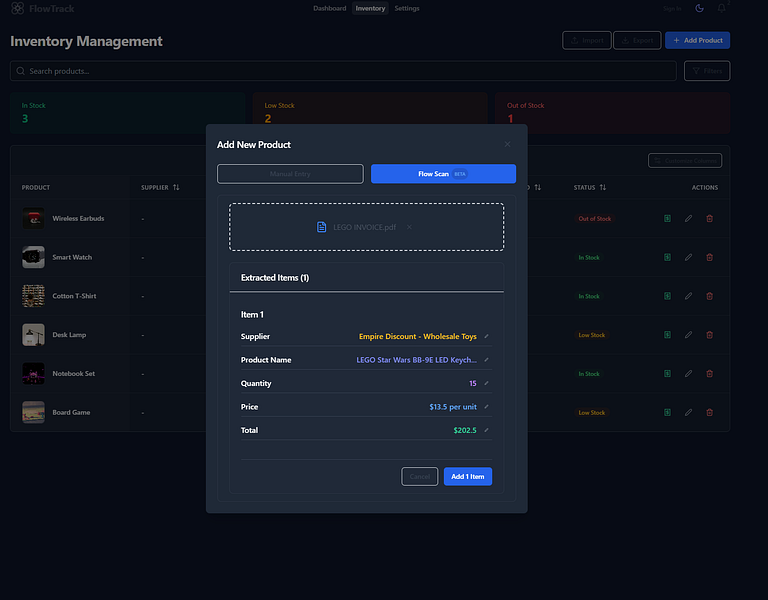The image size is (768, 600).
Task: Click Cancel in the Add New Product dialog
Action: tap(420, 477)
